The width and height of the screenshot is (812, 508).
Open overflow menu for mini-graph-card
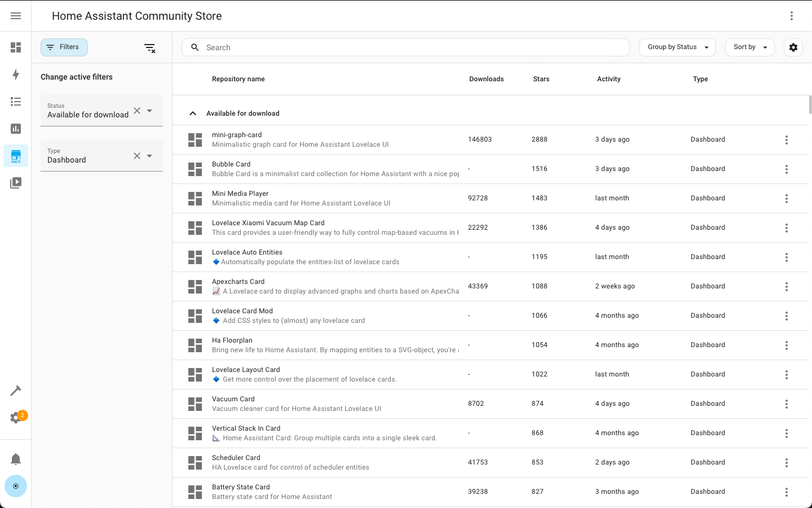787,139
